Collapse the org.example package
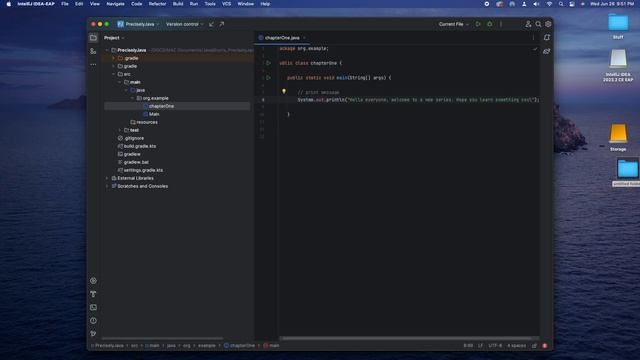 tap(132, 98)
